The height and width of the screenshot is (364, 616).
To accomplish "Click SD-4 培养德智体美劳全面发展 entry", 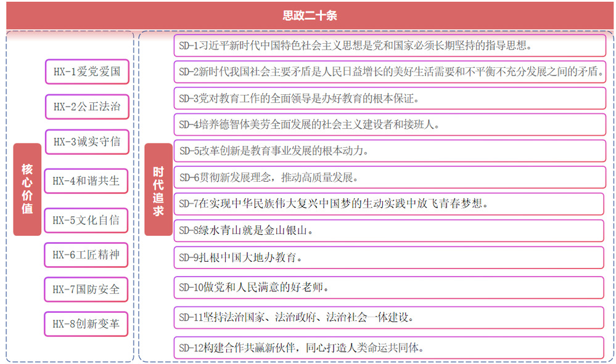I will pyautogui.click(x=389, y=124).
